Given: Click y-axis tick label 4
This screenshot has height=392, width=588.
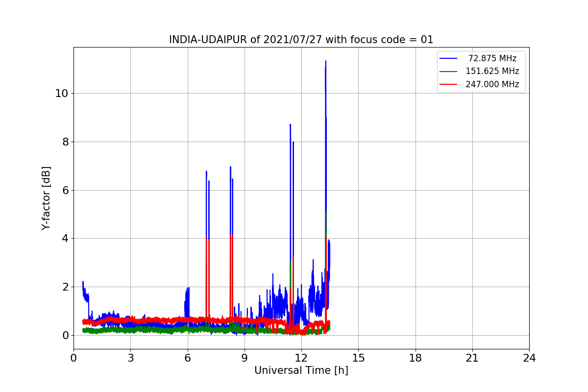Looking at the screenshot, I should 65,239.
